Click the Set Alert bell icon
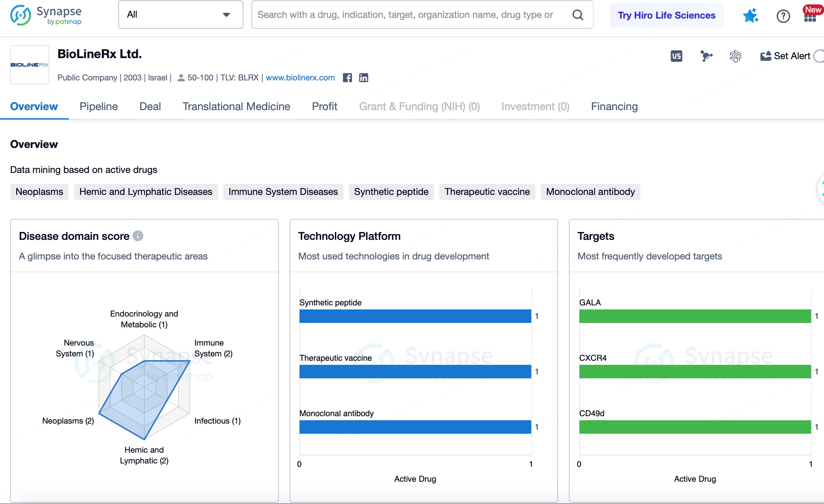Screen dimensions: 824x504 pyautogui.click(x=766, y=56)
